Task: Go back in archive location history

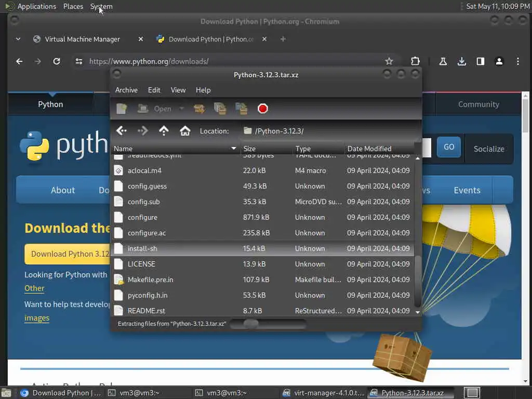Action: 121,130
